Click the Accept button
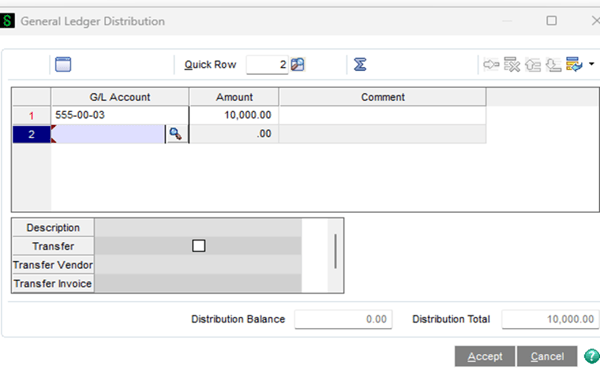 (485, 357)
